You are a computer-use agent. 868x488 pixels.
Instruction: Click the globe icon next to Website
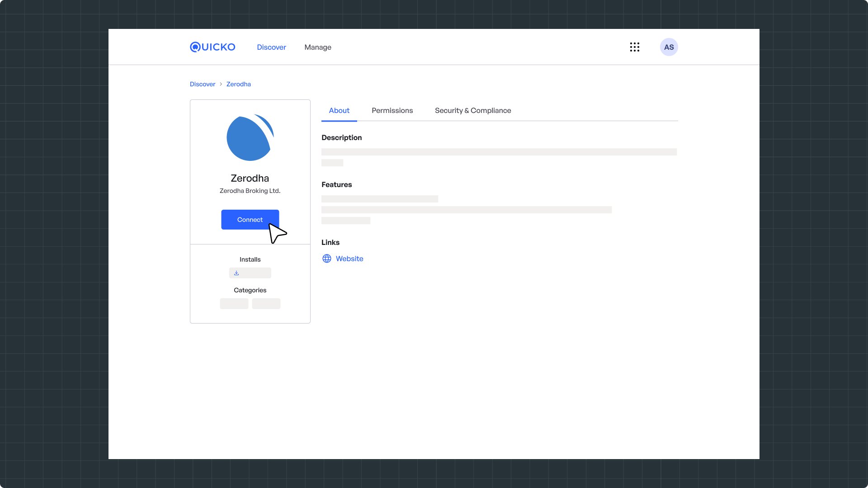pyautogui.click(x=327, y=258)
